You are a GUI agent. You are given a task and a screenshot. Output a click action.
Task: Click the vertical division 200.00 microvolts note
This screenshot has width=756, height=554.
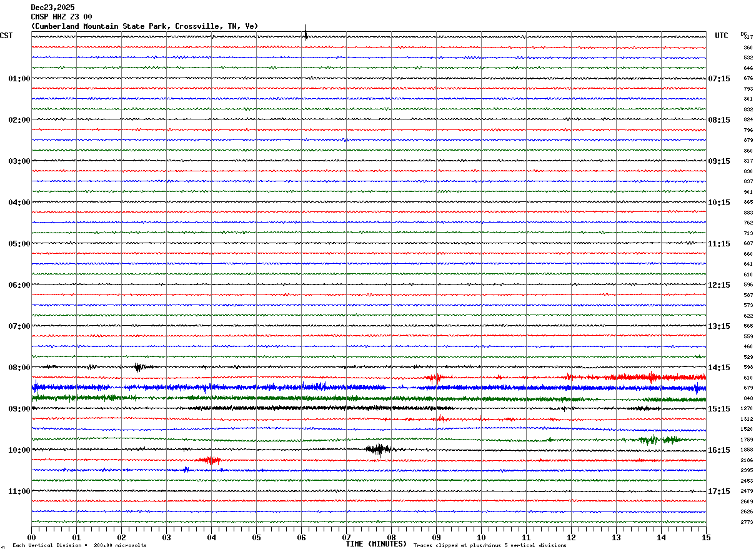pos(79,546)
